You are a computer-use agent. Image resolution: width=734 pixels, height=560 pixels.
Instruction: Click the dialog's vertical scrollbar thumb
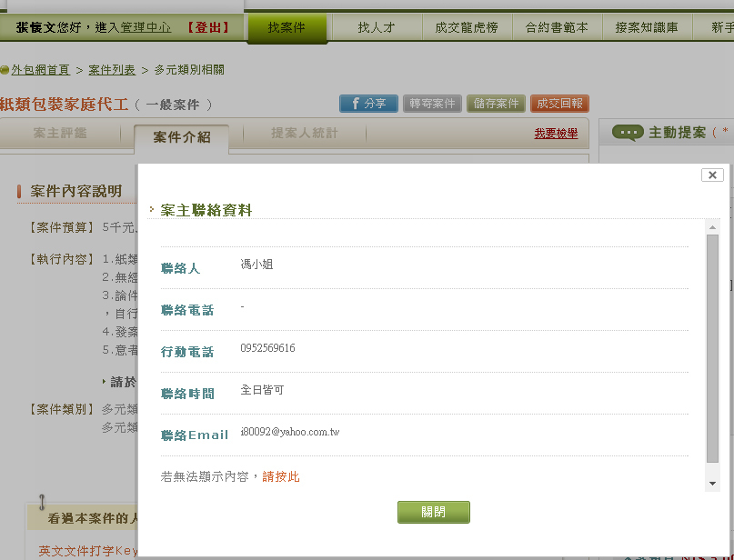tap(712, 348)
